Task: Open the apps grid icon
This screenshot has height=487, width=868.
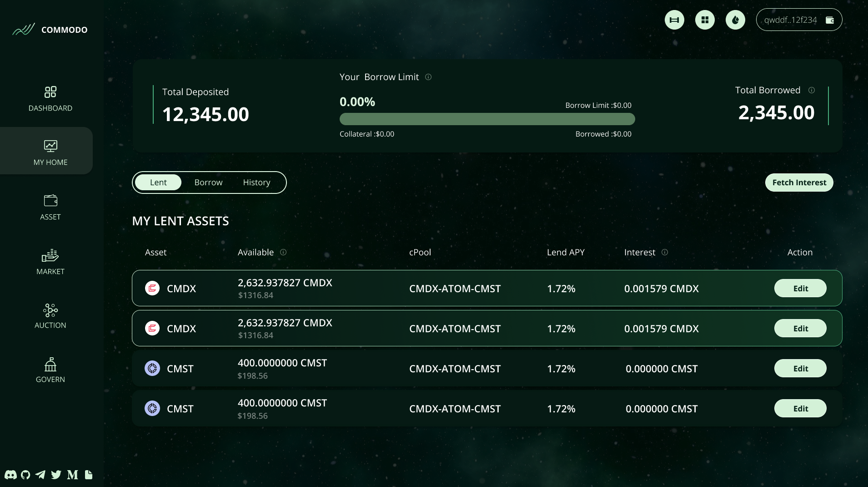Action: [704, 20]
